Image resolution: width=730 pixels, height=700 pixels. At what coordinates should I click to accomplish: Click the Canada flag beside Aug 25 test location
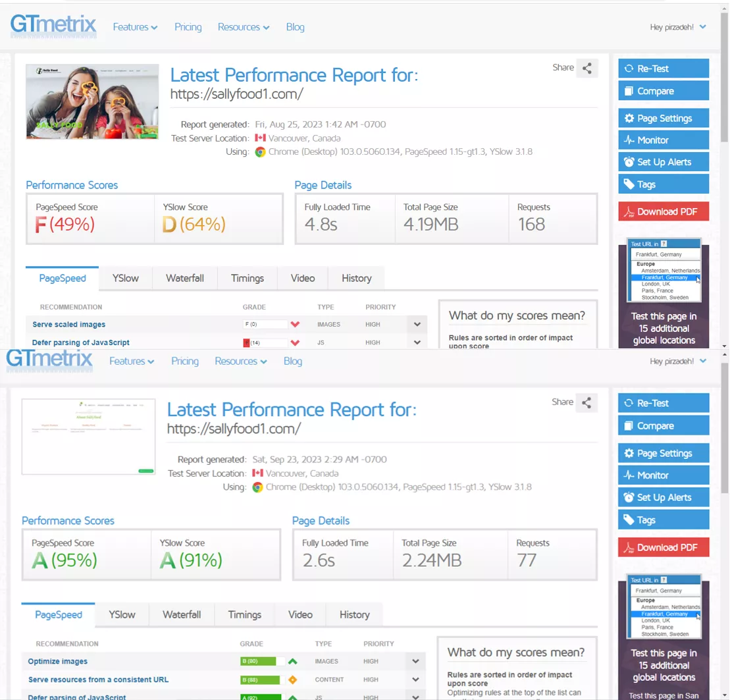coord(260,138)
